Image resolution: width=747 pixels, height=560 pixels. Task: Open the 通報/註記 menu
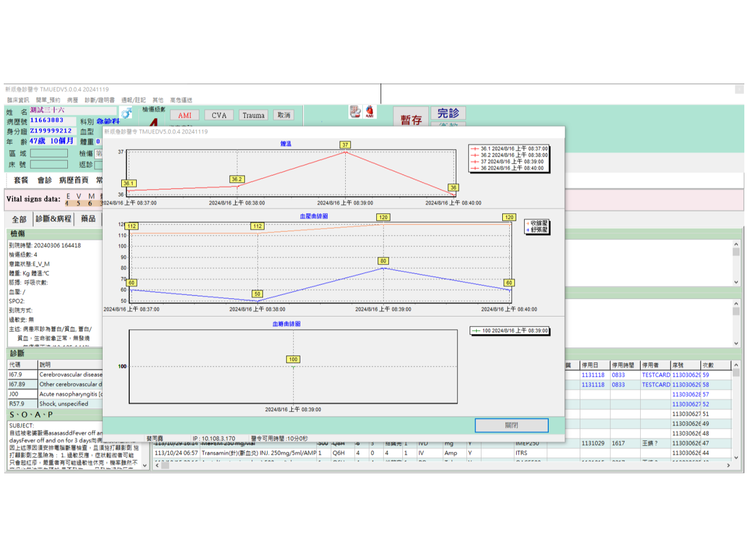[134, 100]
